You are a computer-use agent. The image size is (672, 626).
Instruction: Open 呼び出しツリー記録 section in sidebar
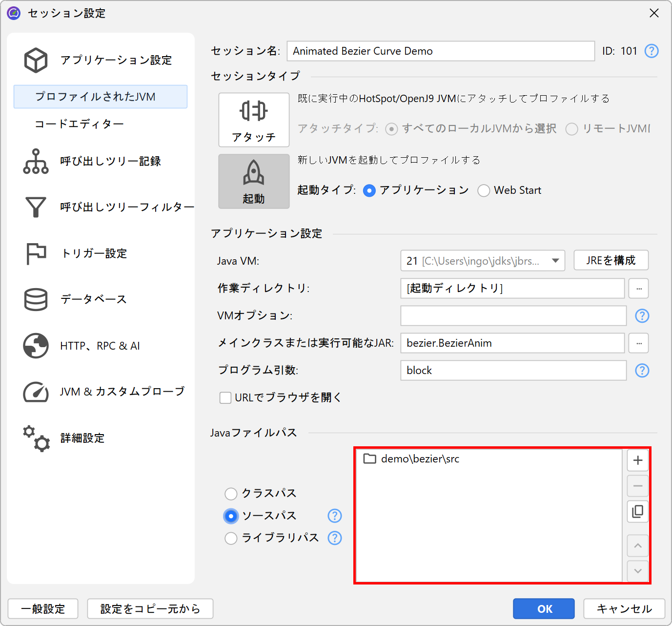coord(110,161)
